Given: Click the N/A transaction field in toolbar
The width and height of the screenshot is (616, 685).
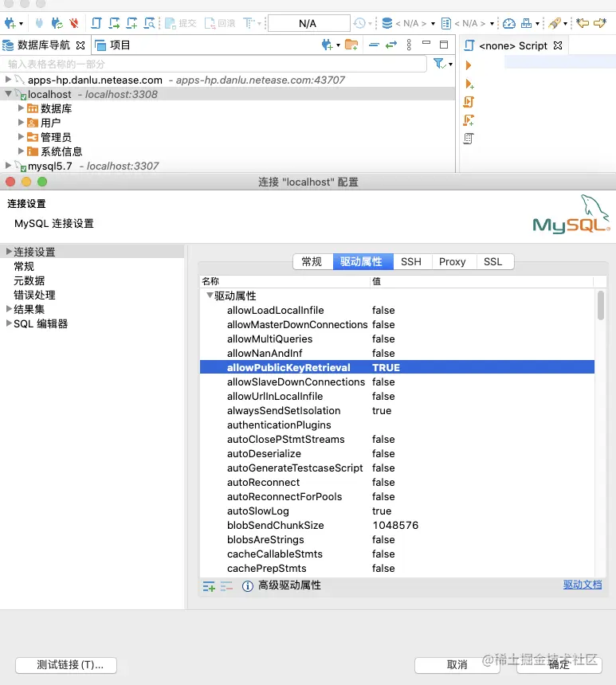Looking at the screenshot, I should click(x=308, y=23).
